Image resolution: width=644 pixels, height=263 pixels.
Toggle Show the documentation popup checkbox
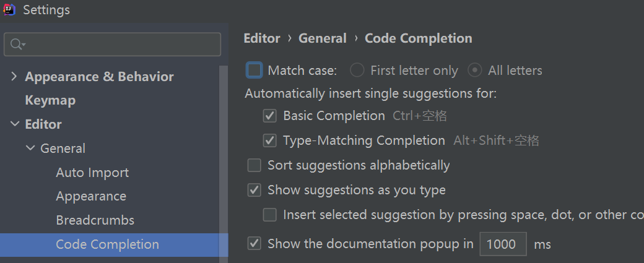point(254,244)
